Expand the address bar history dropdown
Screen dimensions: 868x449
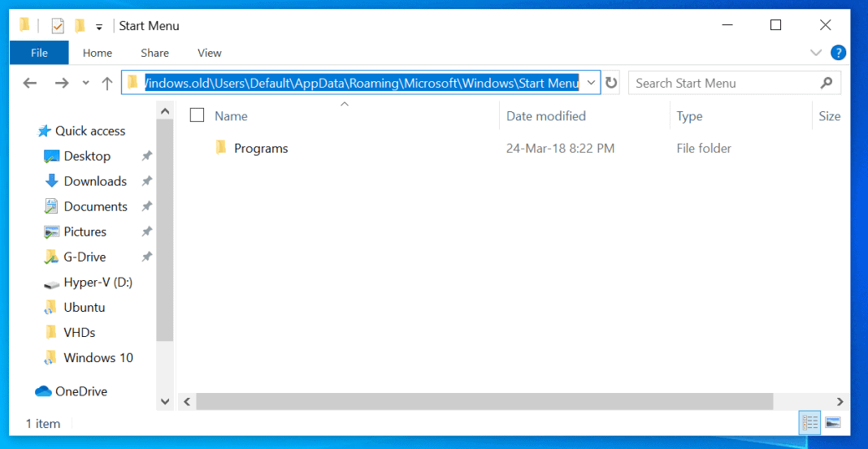tap(591, 83)
